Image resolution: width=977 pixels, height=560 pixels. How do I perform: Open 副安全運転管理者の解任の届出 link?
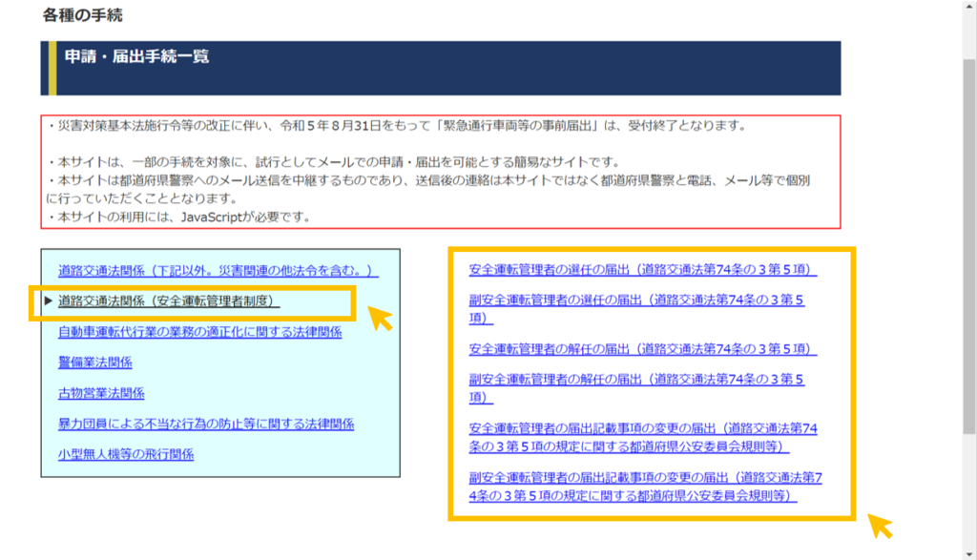click(636, 388)
